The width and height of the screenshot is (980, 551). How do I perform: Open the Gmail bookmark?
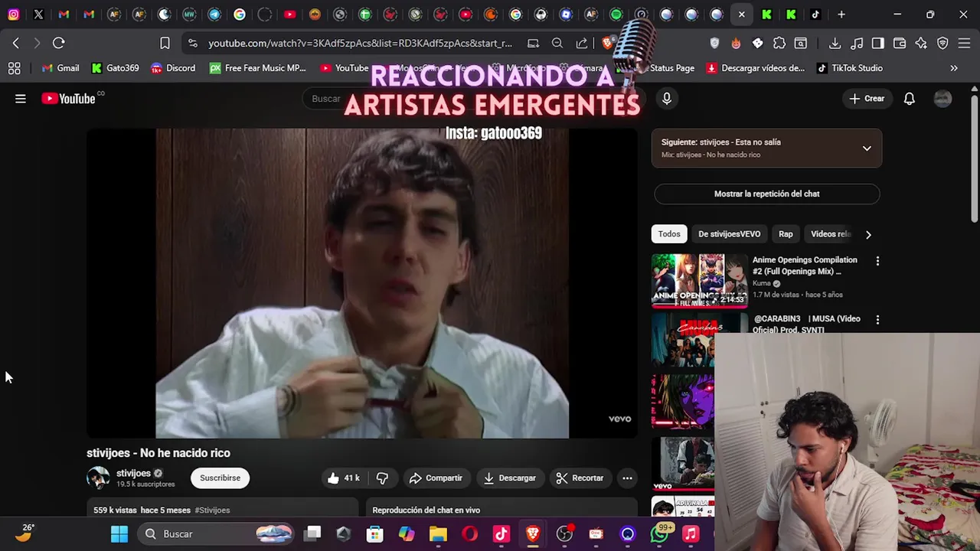(60, 68)
